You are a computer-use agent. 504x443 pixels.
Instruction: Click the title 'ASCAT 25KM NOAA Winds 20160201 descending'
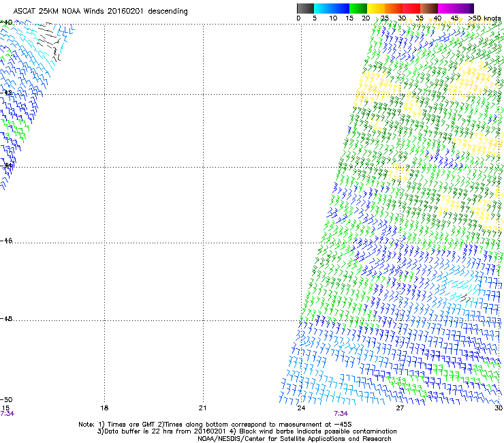pos(100,11)
